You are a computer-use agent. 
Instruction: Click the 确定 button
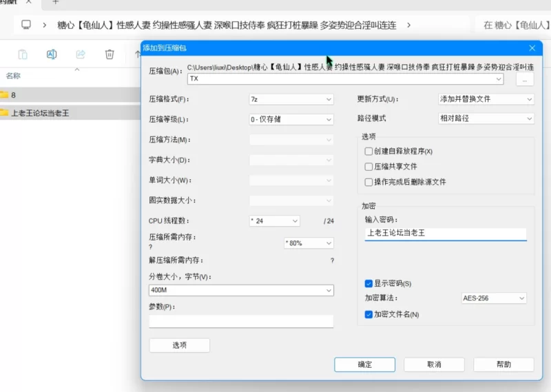point(365,364)
